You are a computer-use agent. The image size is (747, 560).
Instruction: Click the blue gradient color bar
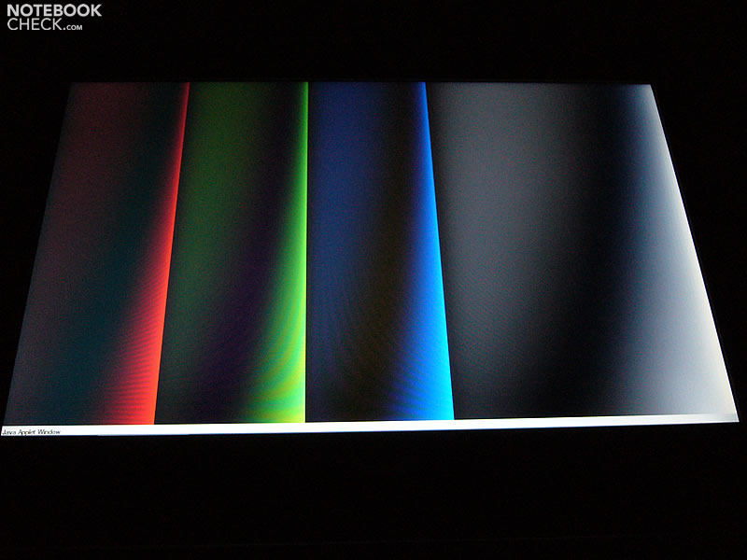tap(380, 251)
